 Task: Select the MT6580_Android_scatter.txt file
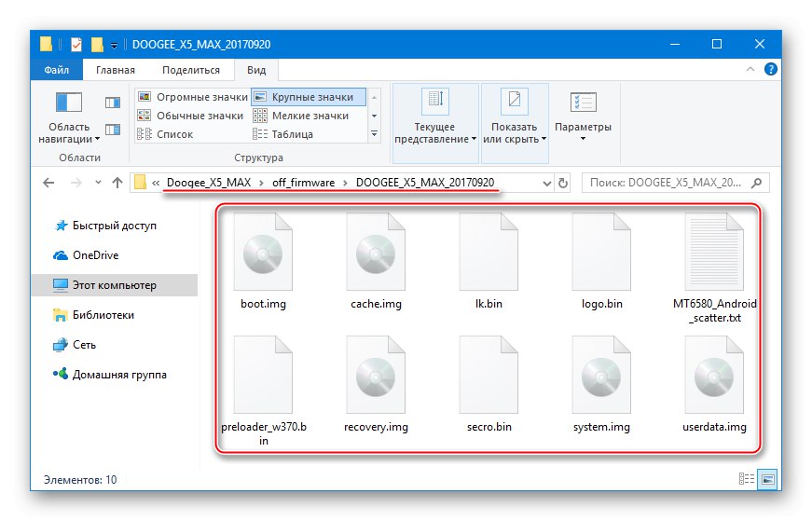pos(715,268)
